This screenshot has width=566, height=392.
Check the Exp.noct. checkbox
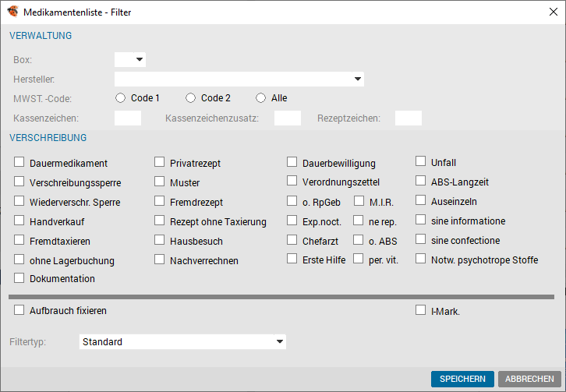coord(292,221)
